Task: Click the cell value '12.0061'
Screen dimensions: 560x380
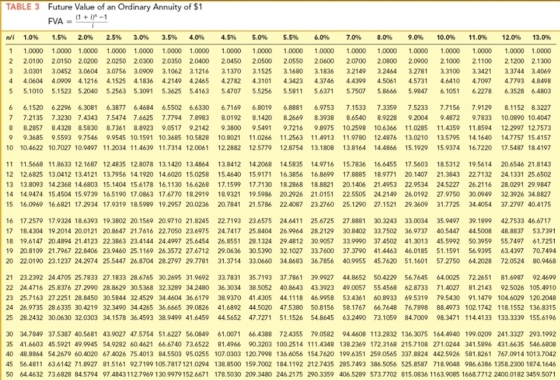Action: pos(198,148)
